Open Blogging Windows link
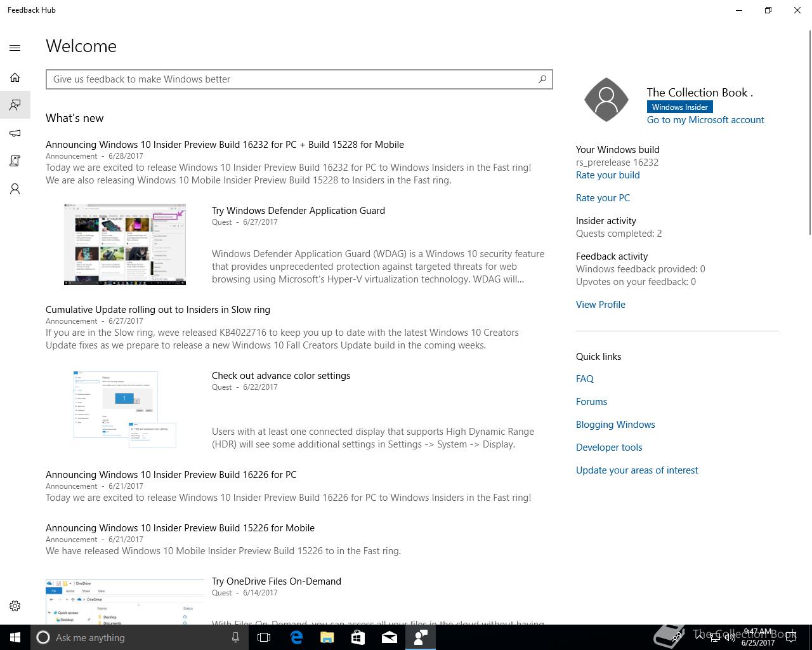812x650 pixels. click(615, 425)
